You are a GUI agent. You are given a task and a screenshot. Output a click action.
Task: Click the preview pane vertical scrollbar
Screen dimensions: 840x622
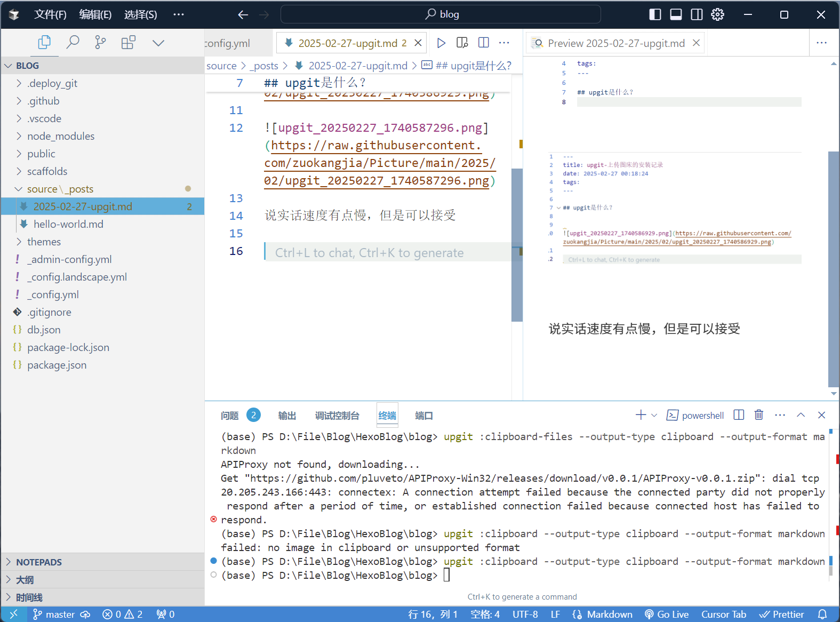point(834,269)
